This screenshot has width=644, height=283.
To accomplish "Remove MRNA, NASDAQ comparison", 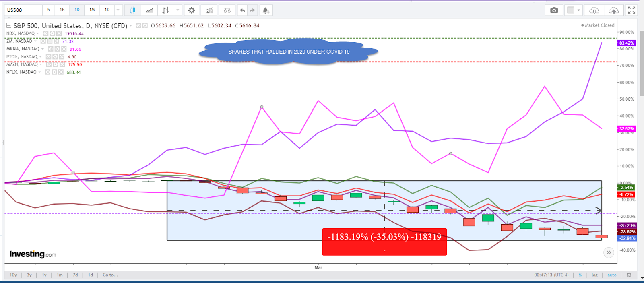I will coord(64,49).
